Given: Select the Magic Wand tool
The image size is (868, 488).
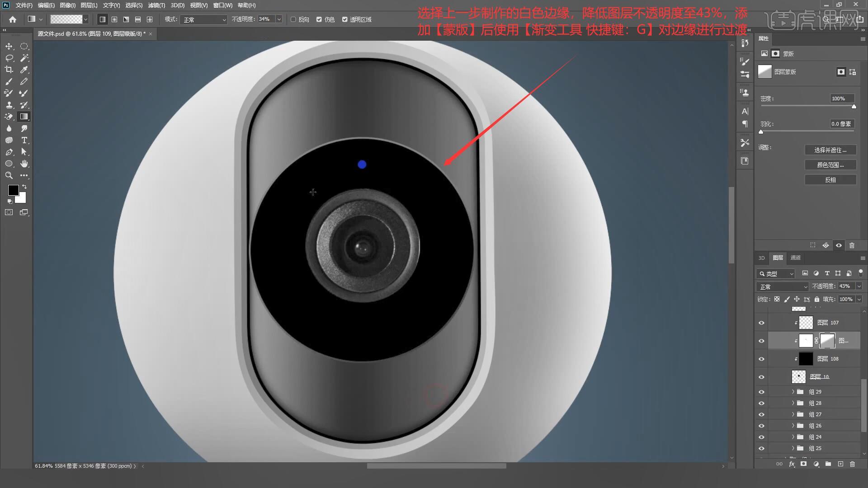Looking at the screenshot, I should (x=24, y=58).
